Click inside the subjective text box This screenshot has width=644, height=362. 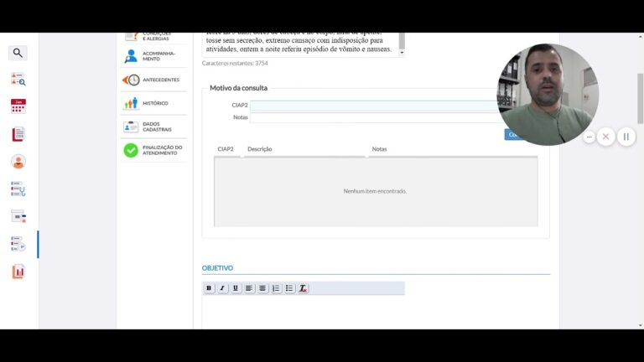pyautogui.click(x=300, y=44)
